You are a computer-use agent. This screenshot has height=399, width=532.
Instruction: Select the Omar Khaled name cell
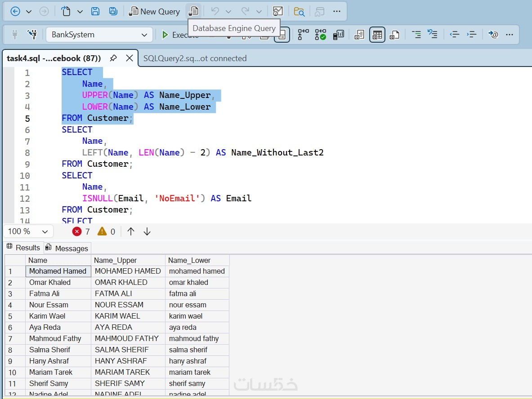(50, 282)
